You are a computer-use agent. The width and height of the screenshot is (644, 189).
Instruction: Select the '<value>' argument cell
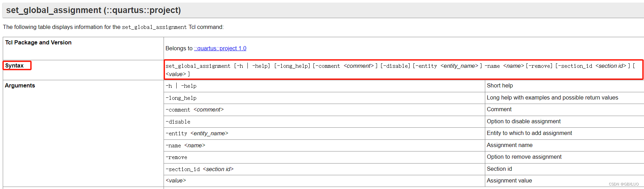click(x=324, y=181)
